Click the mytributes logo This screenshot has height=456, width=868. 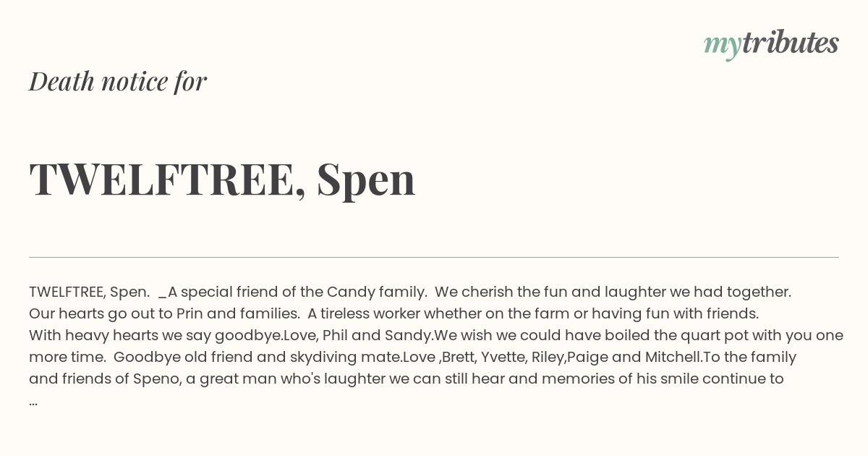(x=770, y=43)
